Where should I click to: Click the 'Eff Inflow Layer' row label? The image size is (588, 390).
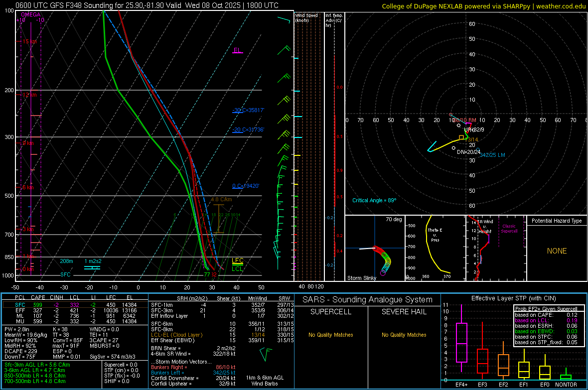point(168,316)
